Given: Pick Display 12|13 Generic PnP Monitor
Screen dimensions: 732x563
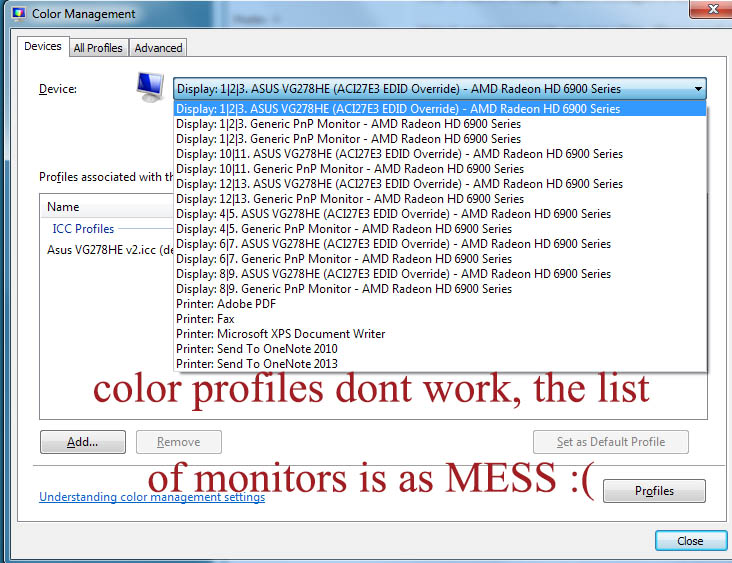Looking at the screenshot, I should [439, 199].
